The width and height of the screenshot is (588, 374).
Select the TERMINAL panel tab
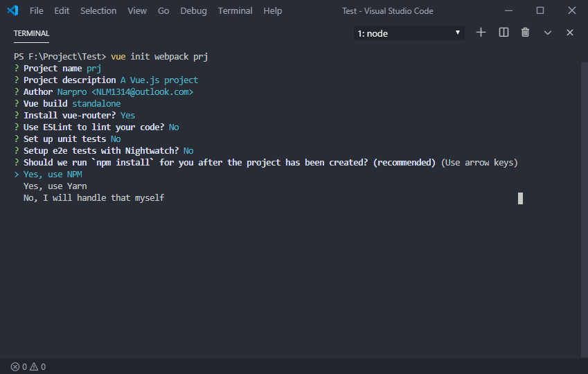pos(31,33)
